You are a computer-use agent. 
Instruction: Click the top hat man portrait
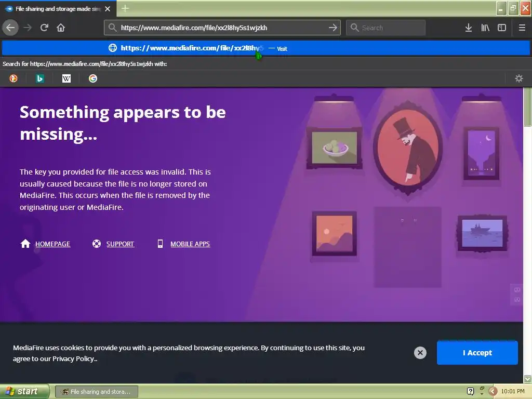point(408,149)
